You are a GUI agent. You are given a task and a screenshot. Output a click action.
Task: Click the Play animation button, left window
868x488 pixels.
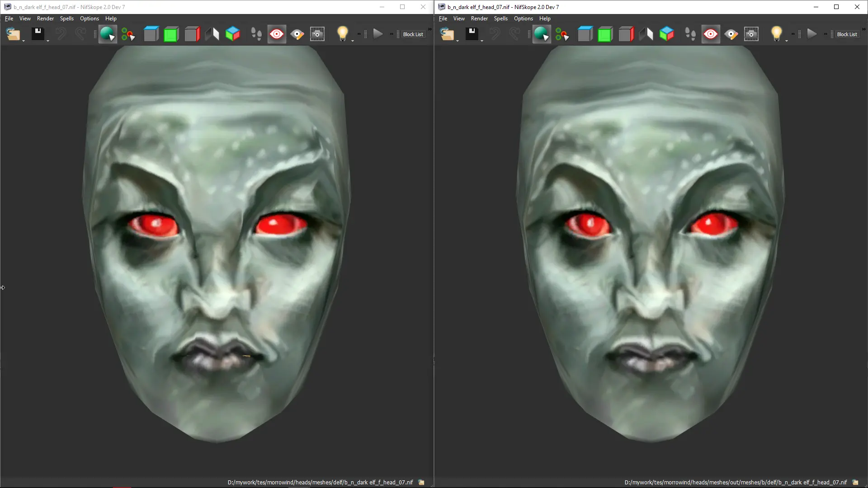378,34
